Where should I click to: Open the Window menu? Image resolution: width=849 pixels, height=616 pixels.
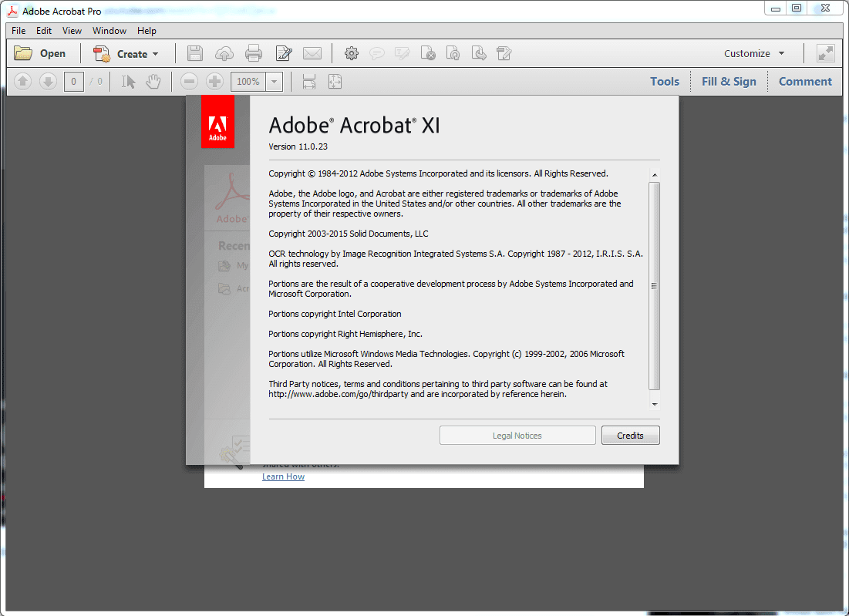point(109,31)
